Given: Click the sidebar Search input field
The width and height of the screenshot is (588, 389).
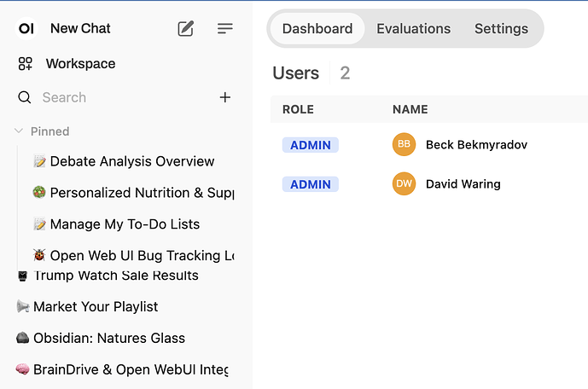Looking at the screenshot, I should tap(119, 97).
